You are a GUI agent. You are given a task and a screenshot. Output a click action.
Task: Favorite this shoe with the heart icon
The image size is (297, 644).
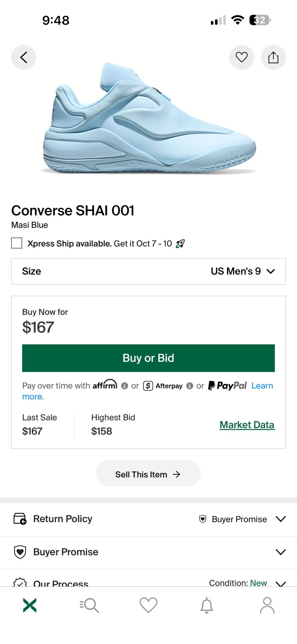[x=241, y=57]
